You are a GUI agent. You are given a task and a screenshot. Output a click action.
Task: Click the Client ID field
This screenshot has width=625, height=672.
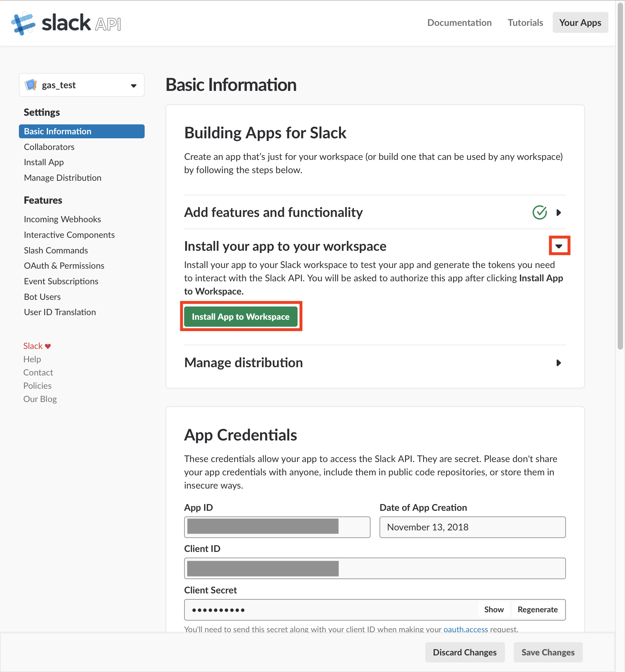(x=375, y=568)
